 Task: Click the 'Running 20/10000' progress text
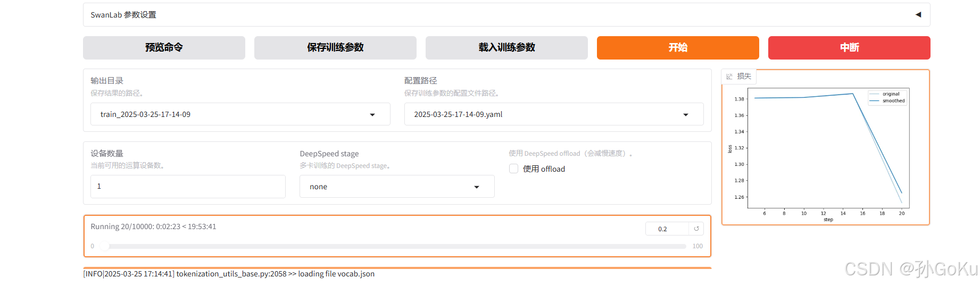(x=153, y=226)
